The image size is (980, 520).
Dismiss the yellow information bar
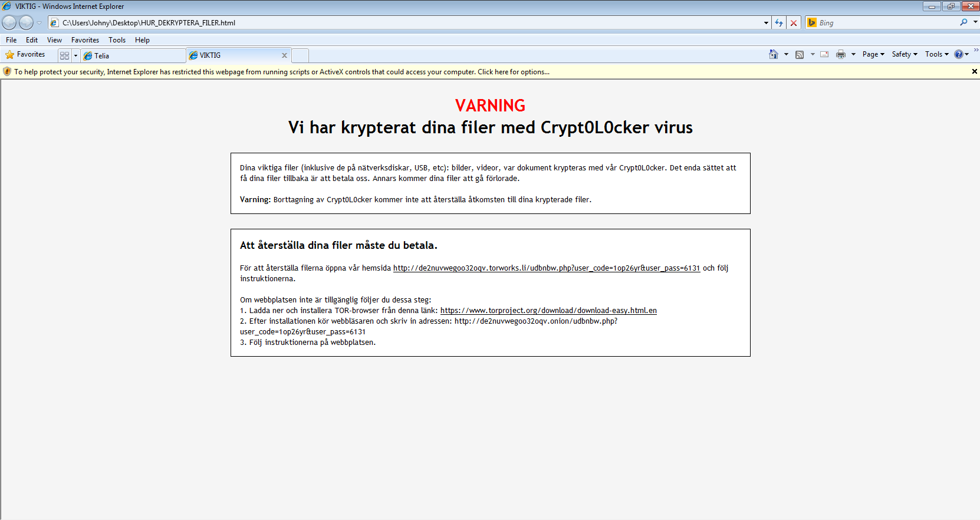(x=974, y=71)
